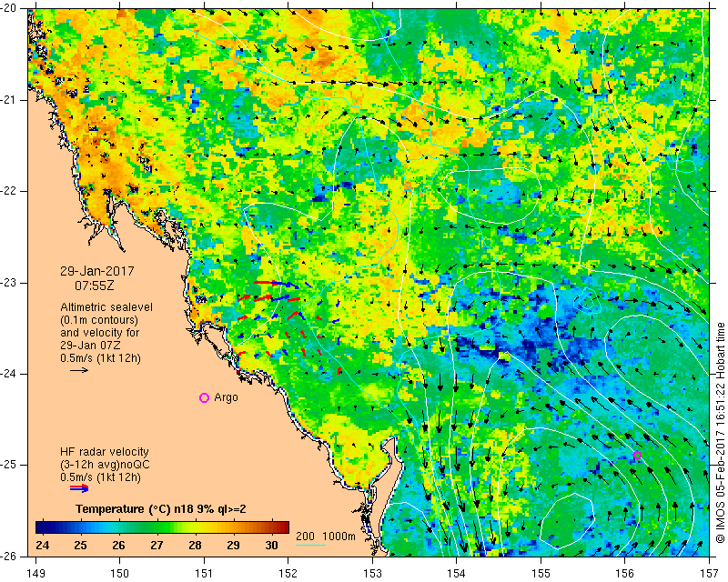This screenshot has width=728, height=582.
Task: Click the cyan 200m contour legend line
Action: pos(310,545)
